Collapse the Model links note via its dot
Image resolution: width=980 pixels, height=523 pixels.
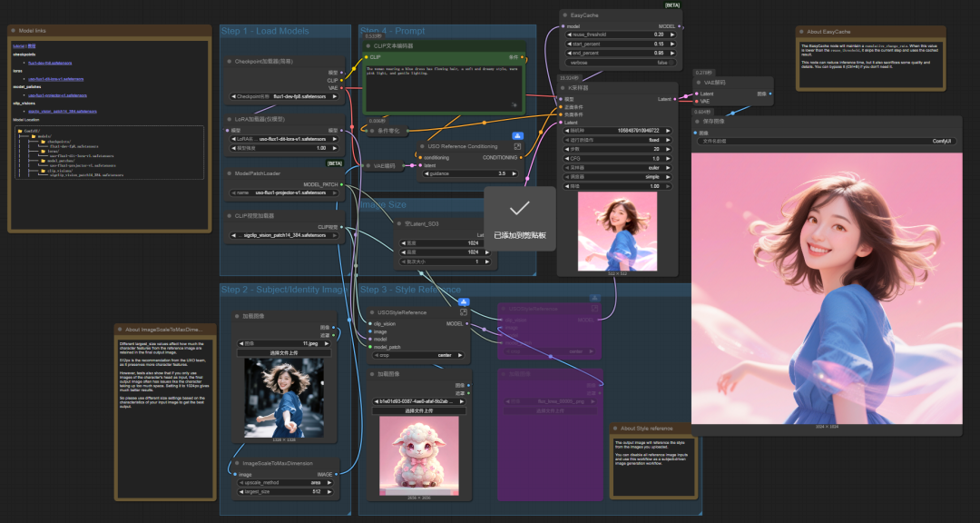pos(13,30)
